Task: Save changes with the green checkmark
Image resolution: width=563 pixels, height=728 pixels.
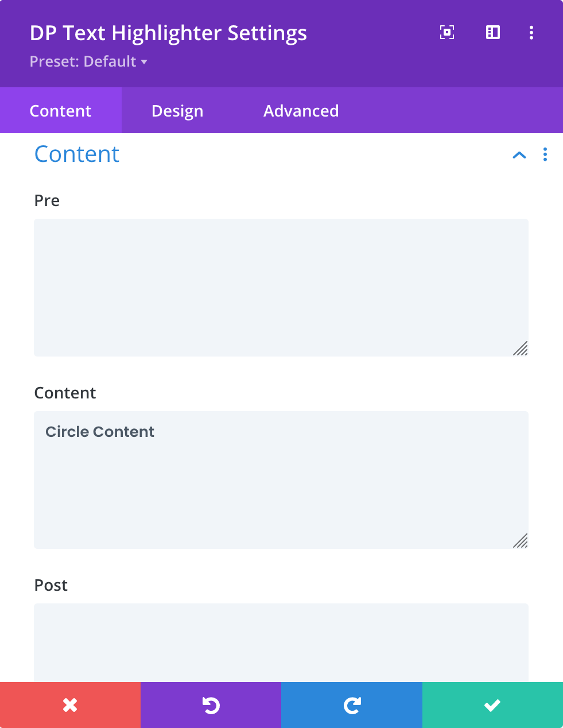Action: 492,705
